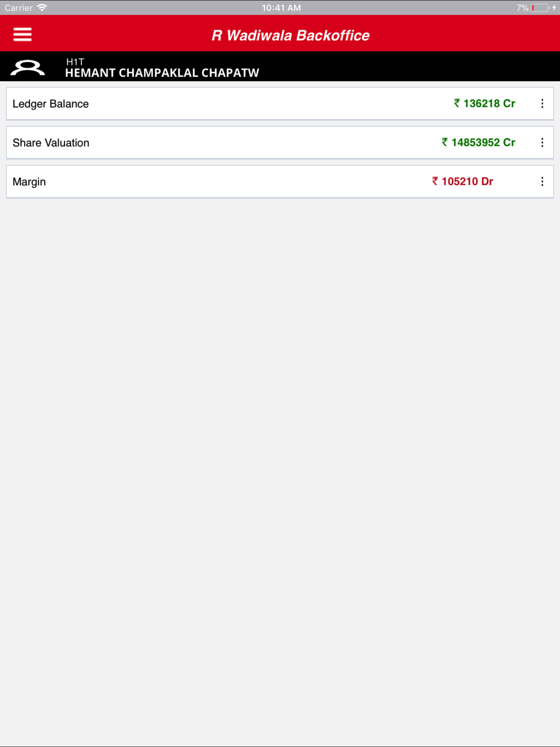Open Ledger Balance three-dot options

click(542, 104)
